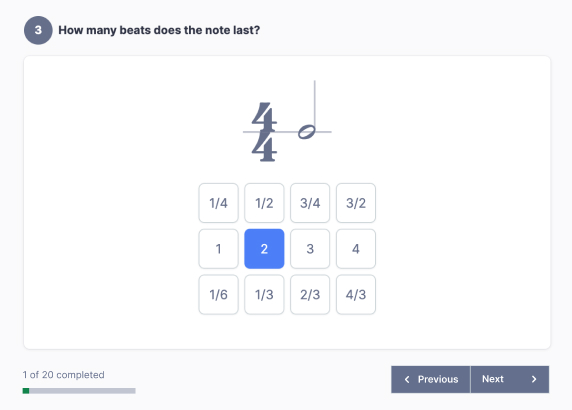The height and width of the screenshot is (410, 572).
Task: Select the 1/3 beat answer
Action: (264, 294)
